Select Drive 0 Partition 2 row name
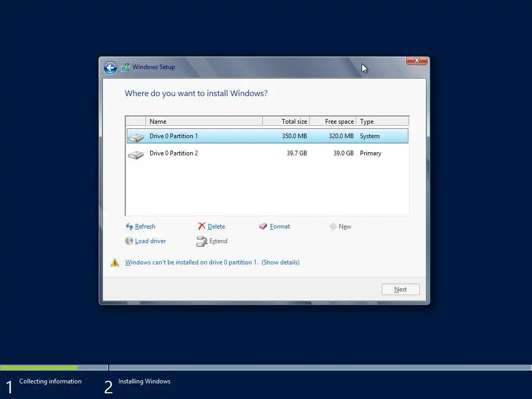532x399 pixels. pyautogui.click(x=174, y=153)
